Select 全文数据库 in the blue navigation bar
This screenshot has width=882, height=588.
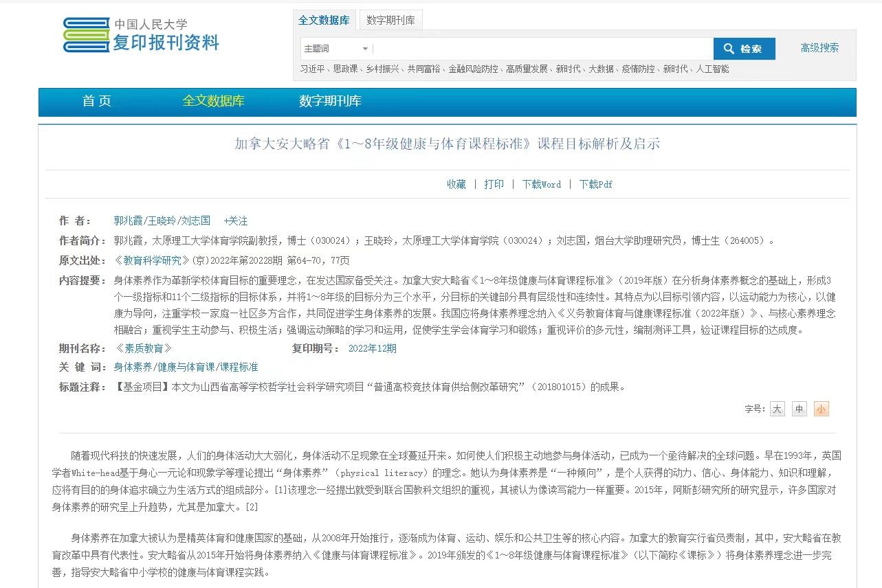click(213, 101)
